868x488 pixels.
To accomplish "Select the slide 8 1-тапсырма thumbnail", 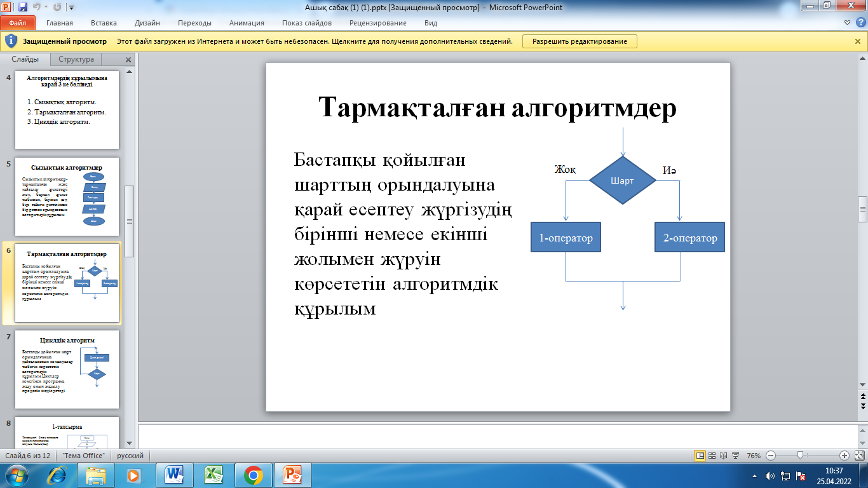I will (67, 431).
